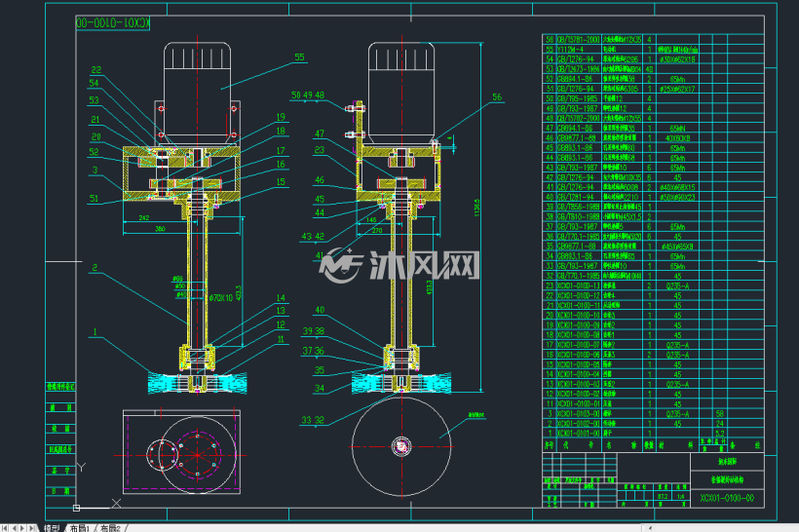Select callout 47 in the right view

click(x=320, y=133)
